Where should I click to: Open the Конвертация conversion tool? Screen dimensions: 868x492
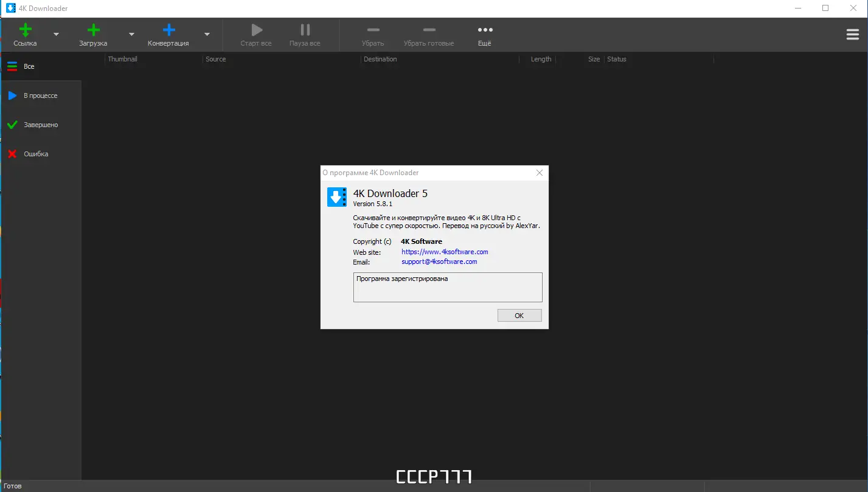(x=168, y=34)
